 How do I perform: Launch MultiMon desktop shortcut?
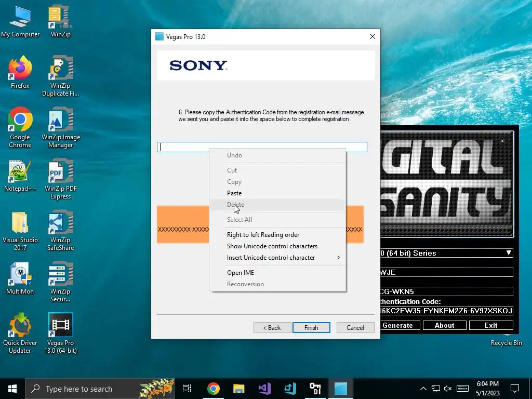[20, 278]
